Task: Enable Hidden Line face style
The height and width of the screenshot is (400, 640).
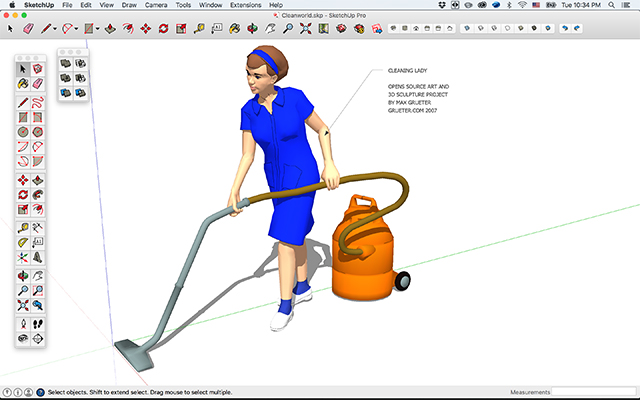Action: point(507,28)
